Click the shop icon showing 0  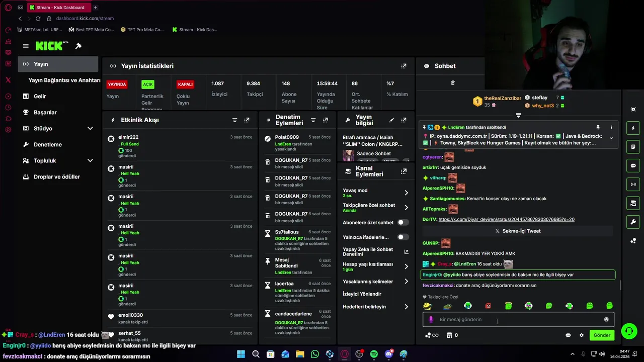click(x=452, y=335)
